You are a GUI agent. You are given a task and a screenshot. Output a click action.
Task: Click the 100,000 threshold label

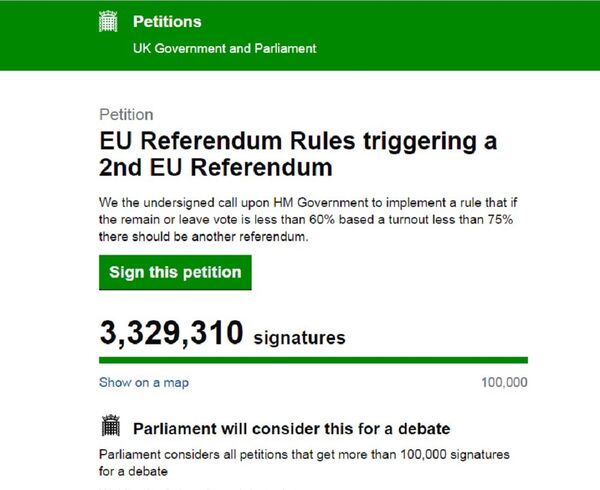click(504, 382)
